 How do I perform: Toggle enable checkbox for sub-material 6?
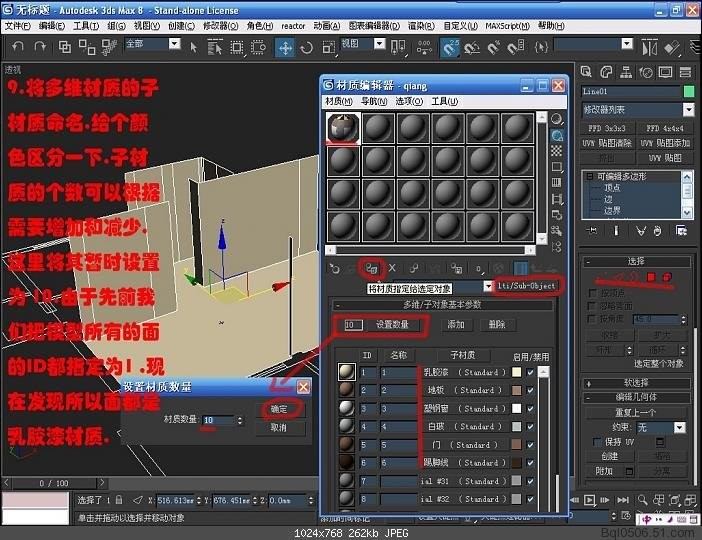531,463
